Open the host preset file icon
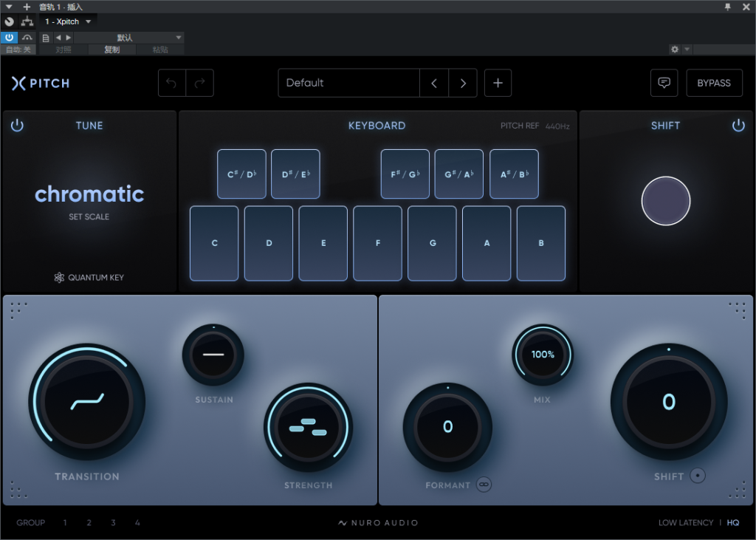Screen dimensions: 756x540 (46, 38)
